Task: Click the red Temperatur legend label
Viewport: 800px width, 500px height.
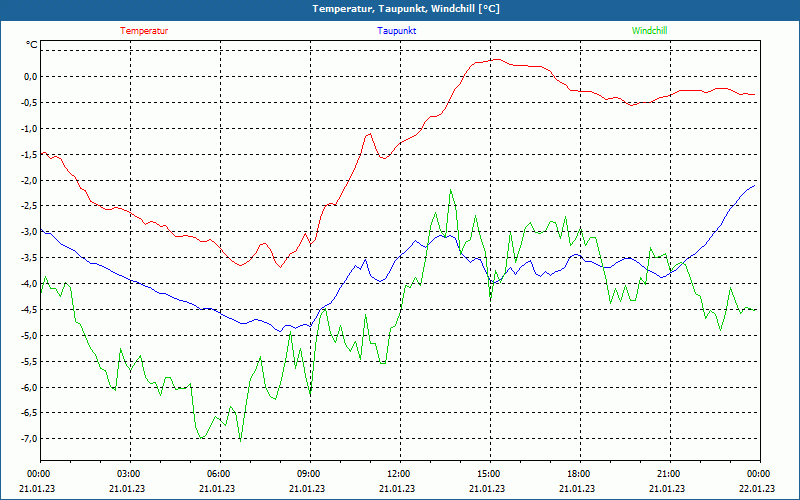Action: pos(144,31)
